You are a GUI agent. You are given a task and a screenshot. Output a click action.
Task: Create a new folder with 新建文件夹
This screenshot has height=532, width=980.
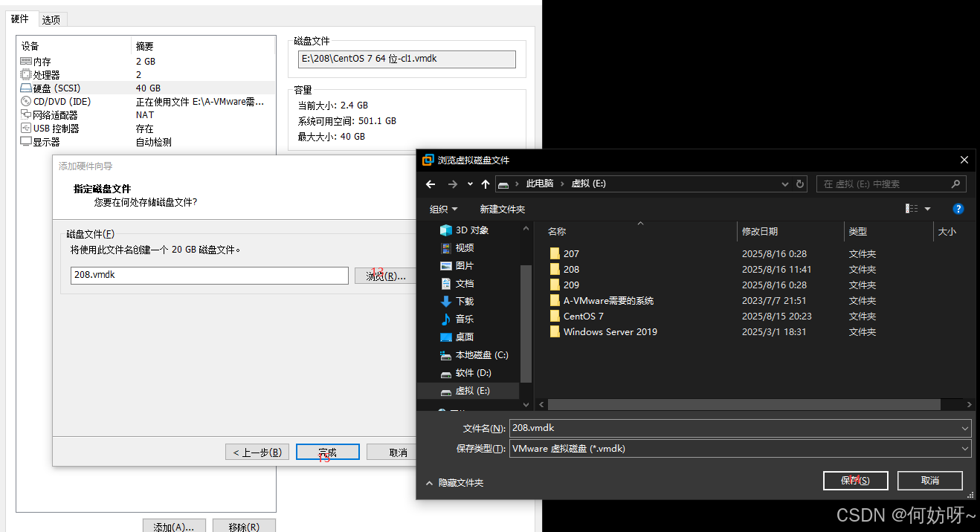pos(502,209)
